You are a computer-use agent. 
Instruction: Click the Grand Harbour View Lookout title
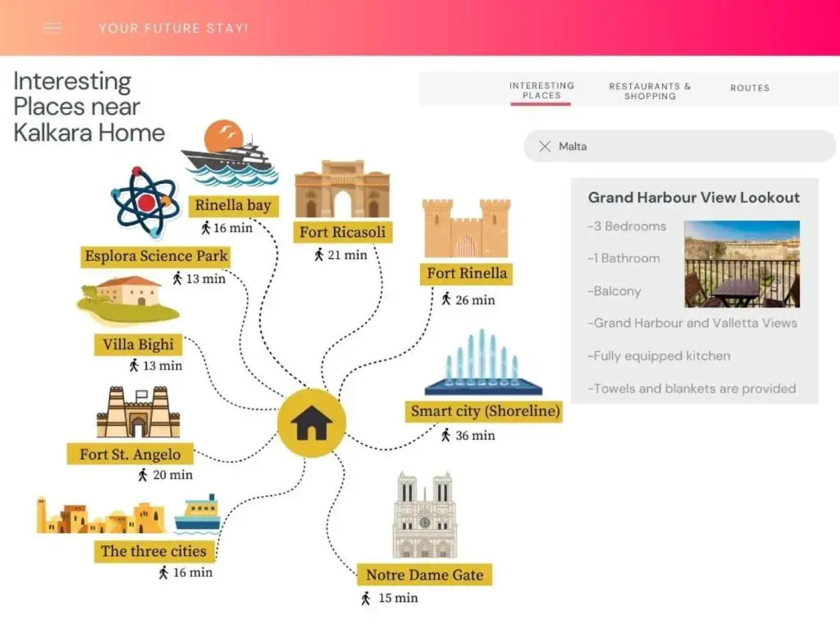click(x=694, y=198)
